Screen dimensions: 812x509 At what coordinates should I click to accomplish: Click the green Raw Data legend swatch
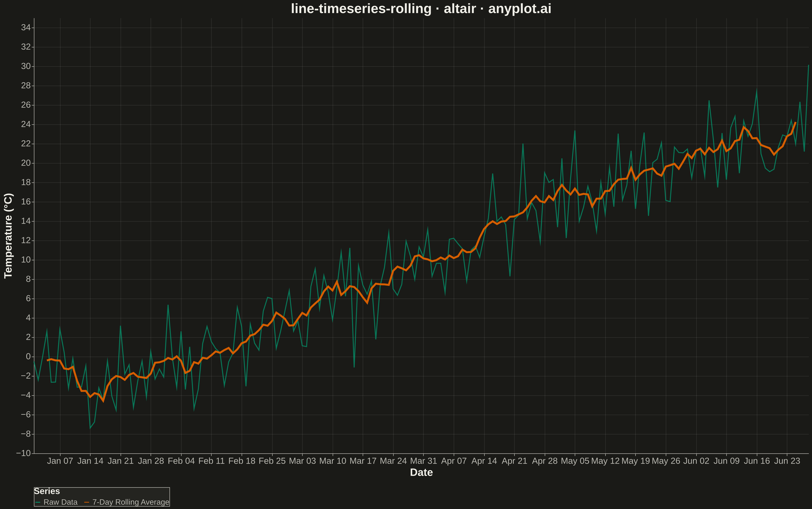coord(38,502)
